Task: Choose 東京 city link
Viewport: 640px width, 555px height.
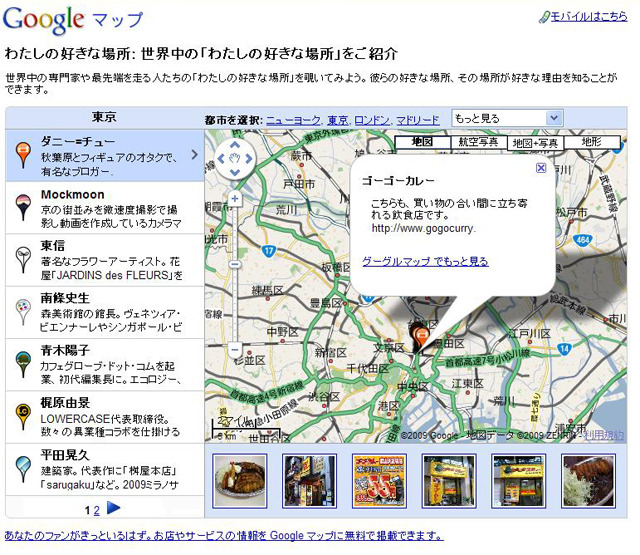Action: tap(338, 120)
